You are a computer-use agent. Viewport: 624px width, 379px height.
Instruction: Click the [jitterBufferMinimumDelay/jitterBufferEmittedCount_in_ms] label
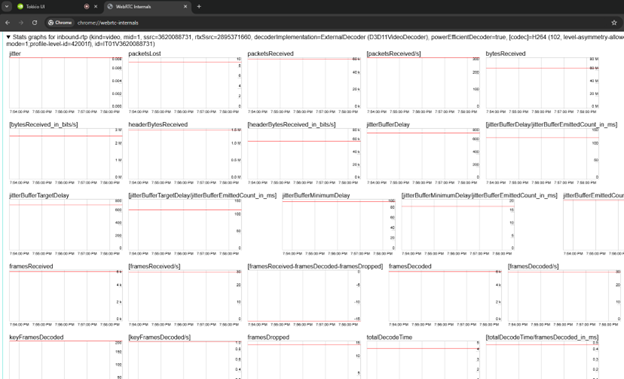479,195
